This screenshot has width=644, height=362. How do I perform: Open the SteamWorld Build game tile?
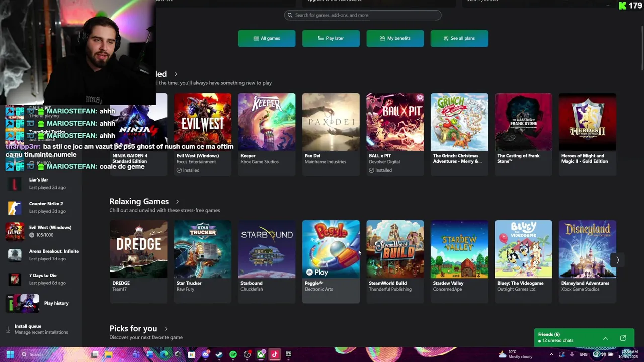tap(395, 261)
